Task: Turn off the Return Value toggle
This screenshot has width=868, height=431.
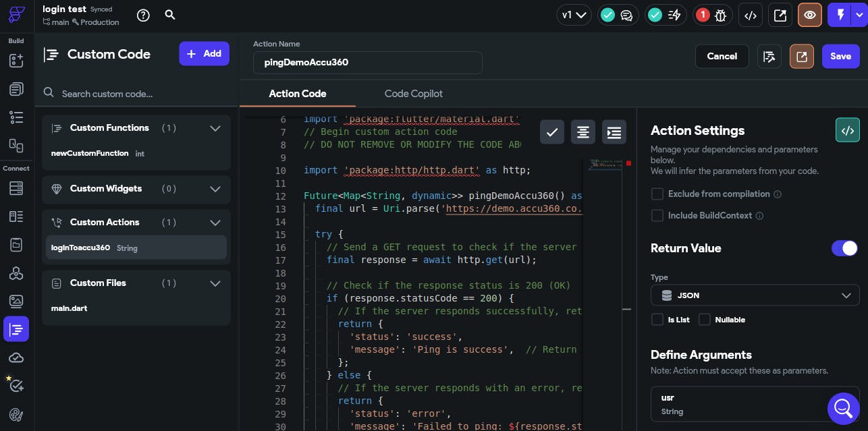Action: (844, 248)
